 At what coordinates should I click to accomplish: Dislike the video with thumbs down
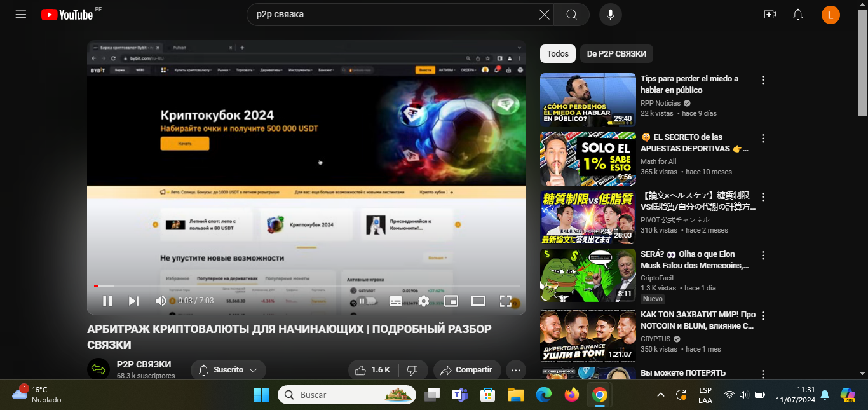tap(413, 370)
